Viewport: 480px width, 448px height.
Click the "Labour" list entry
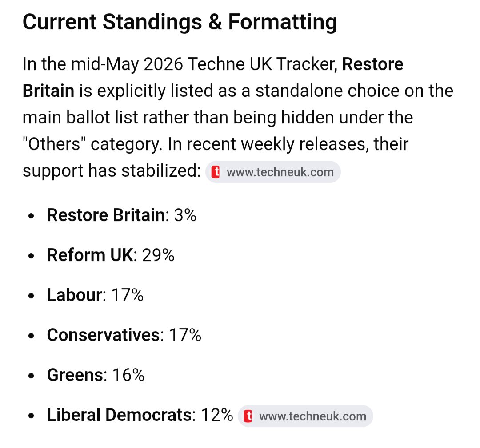[x=74, y=295]
